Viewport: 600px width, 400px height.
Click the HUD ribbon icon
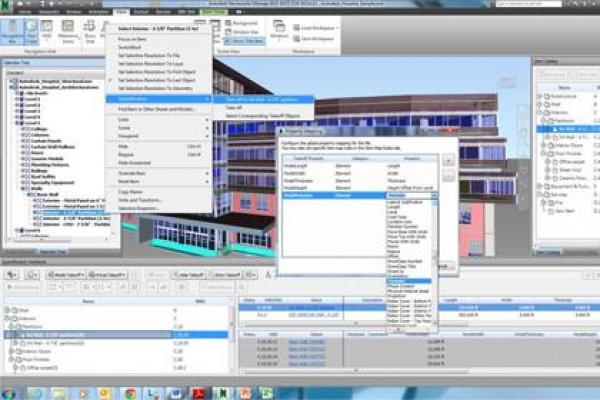50,36
